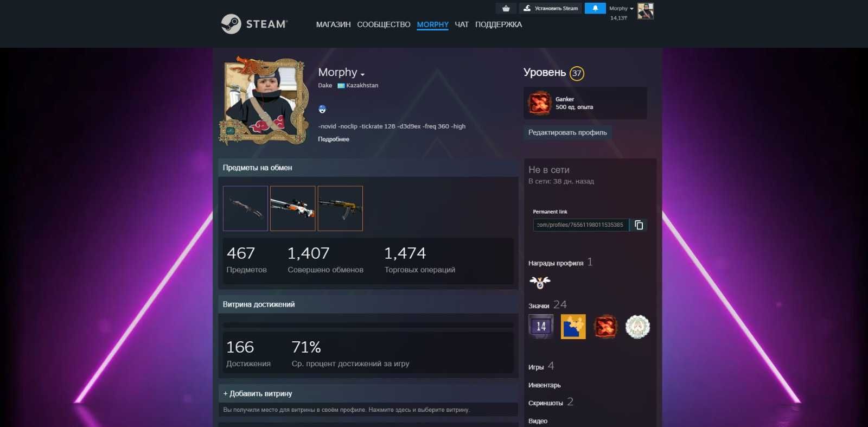This screenshot has width=868, height=427.
Task: Click the level 37 circle badge
Action: coord(577,73)
